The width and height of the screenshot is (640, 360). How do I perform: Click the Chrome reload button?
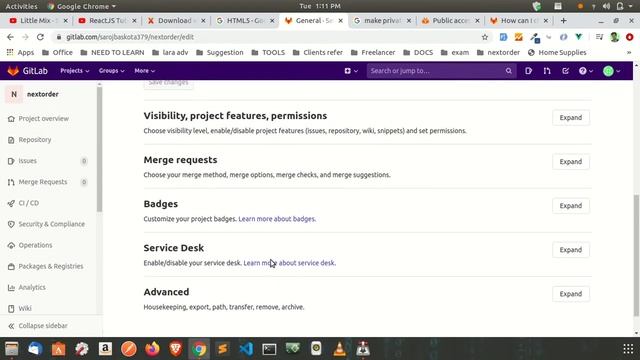click(40, 37)
